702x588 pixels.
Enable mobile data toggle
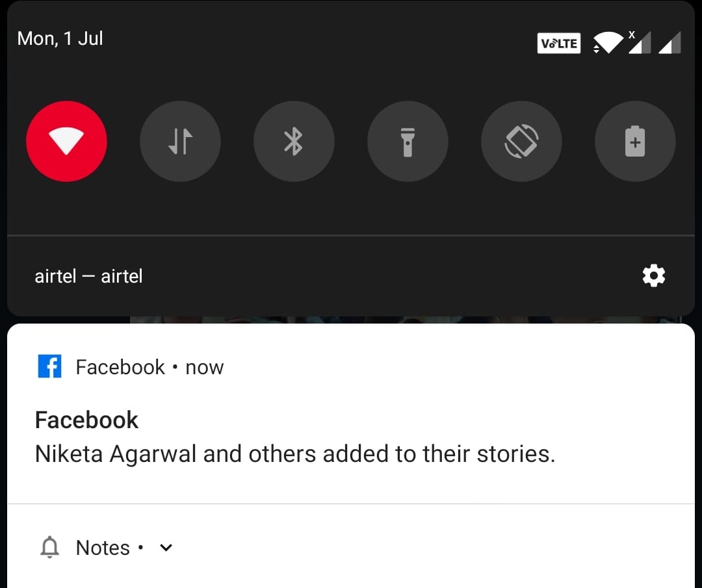pos(180,141)
